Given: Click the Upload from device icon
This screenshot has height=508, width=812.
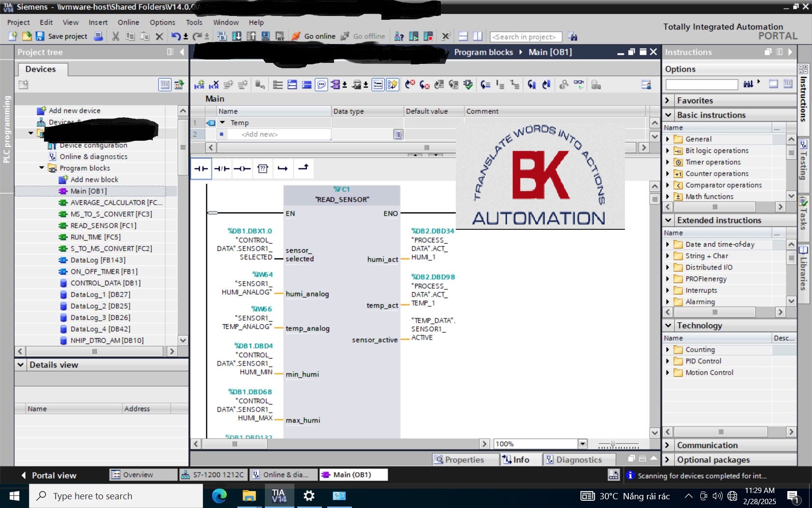Looking at the screenshot, I should coord(251,36).
